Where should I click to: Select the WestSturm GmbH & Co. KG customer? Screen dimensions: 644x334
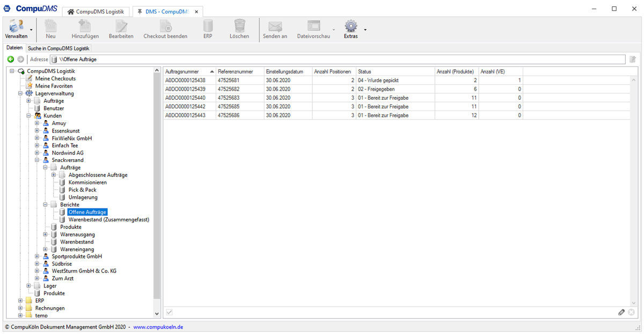(84, 271)
